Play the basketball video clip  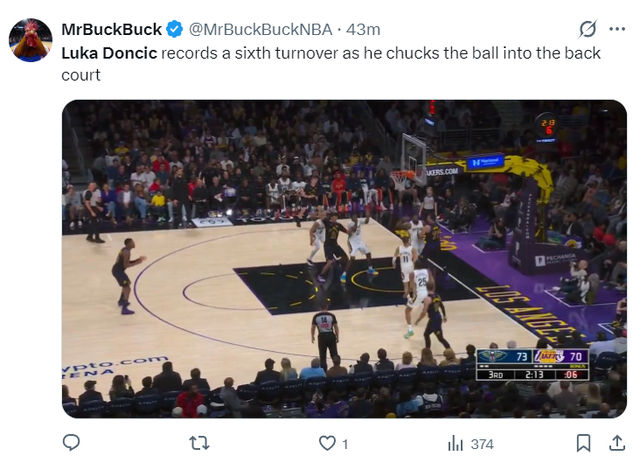(344, 258)
